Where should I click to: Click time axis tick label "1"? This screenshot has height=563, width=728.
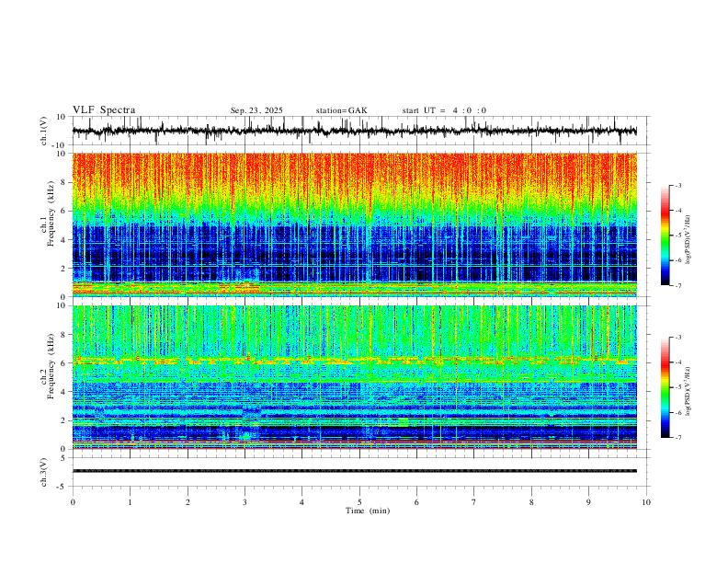pyautogui.click(x=130, y=502)
